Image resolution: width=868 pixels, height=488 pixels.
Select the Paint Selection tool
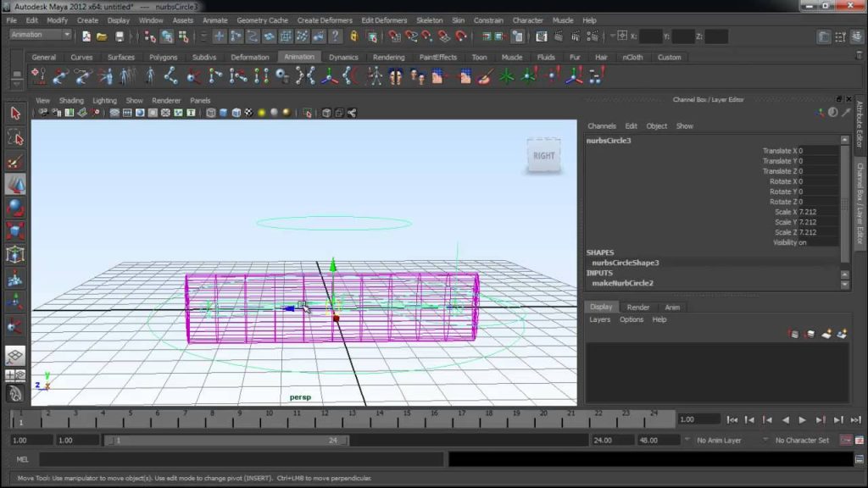point(15,161)
